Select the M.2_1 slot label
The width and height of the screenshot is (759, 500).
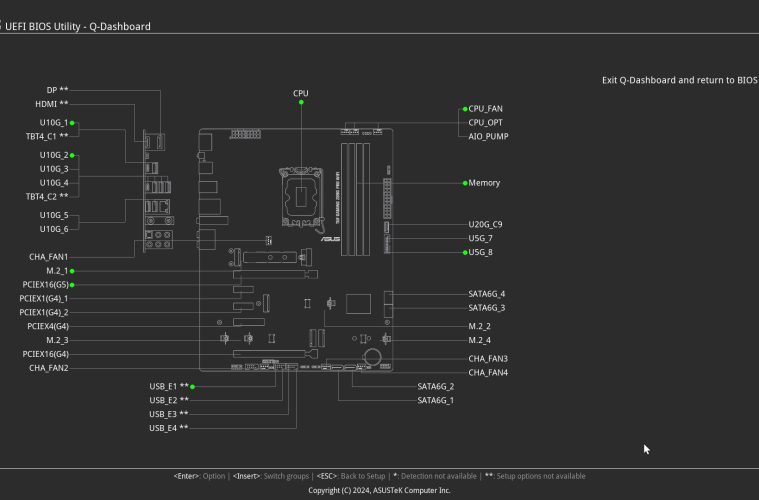(x=57, y=271)
